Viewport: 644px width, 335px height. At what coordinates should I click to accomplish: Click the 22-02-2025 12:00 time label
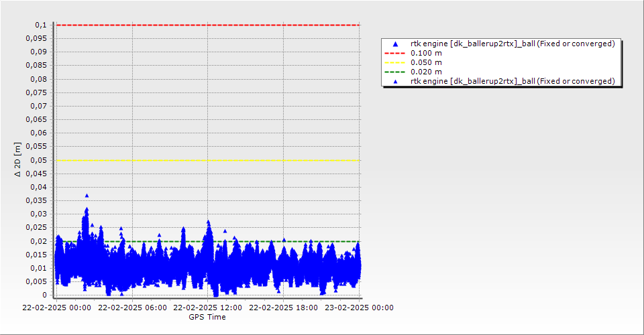tap(207, 308)
